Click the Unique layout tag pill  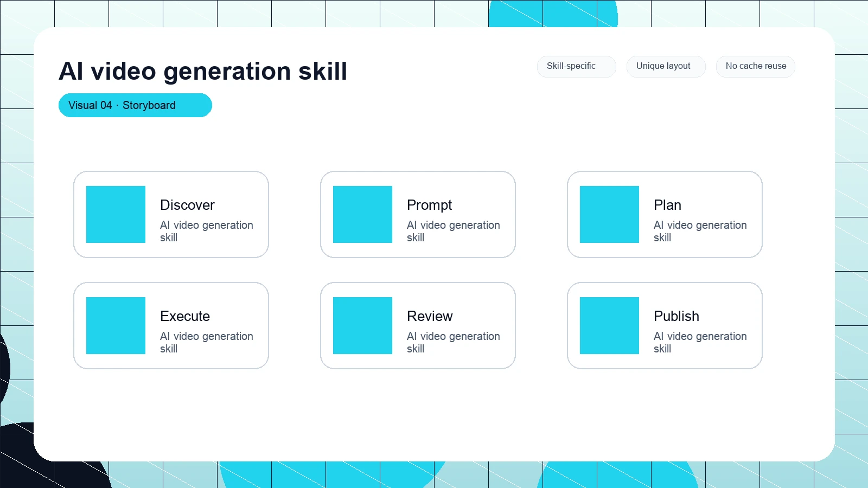pyautogui.click(x=666, y=66)
